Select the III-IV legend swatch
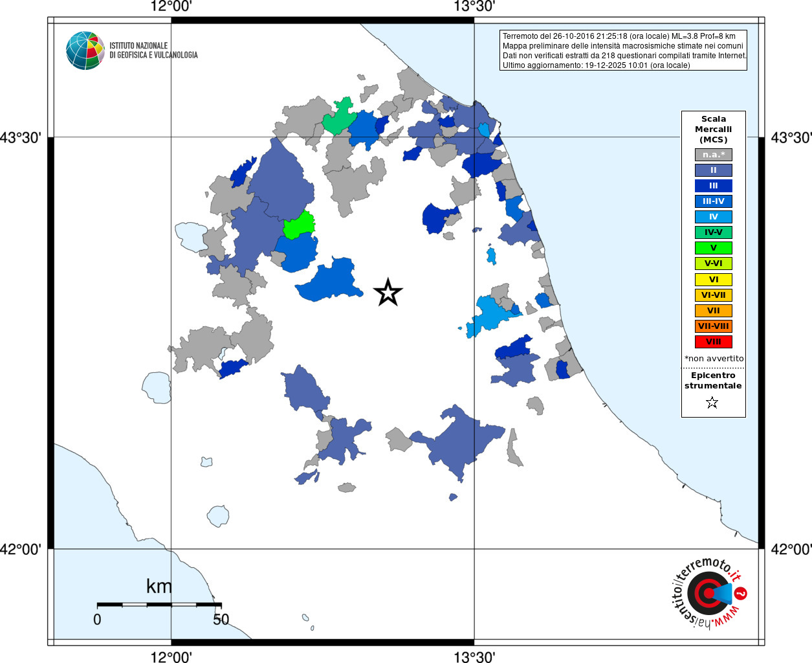 [714, 201]
